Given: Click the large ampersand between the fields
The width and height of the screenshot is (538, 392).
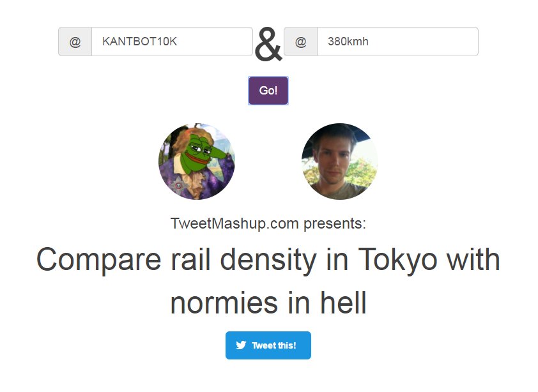Looking at the screenshot, I should point(268,45).
